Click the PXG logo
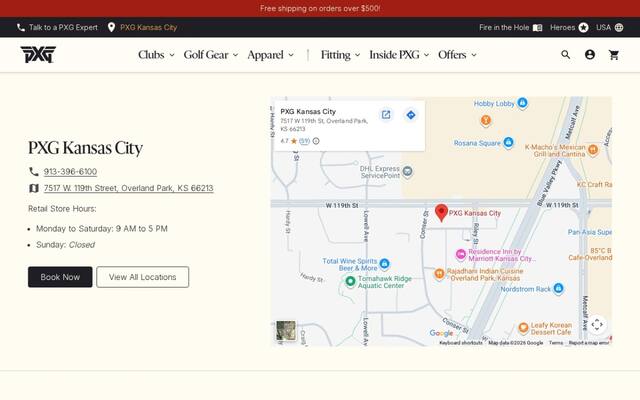 pos(38,54)
